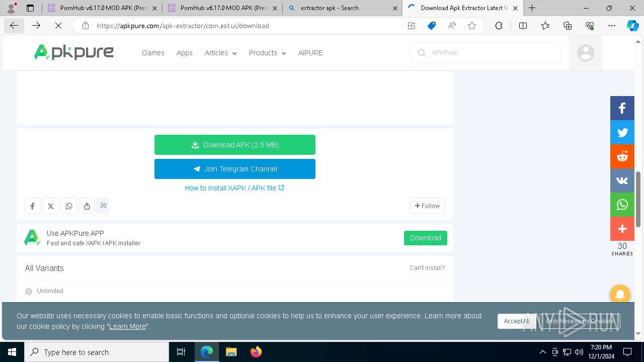Share on Twitter from the side bar
The image size is (644, 362).
click(x=622, y=132)
